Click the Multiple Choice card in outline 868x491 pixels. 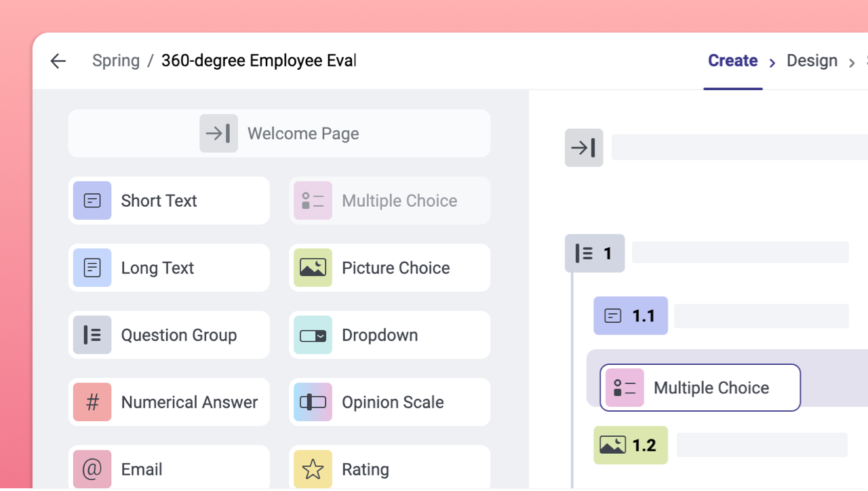[x=700, y=388]
